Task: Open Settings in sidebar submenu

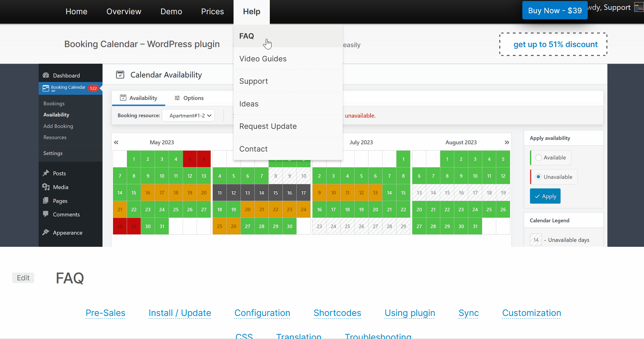Action: [x=53, y=153]
